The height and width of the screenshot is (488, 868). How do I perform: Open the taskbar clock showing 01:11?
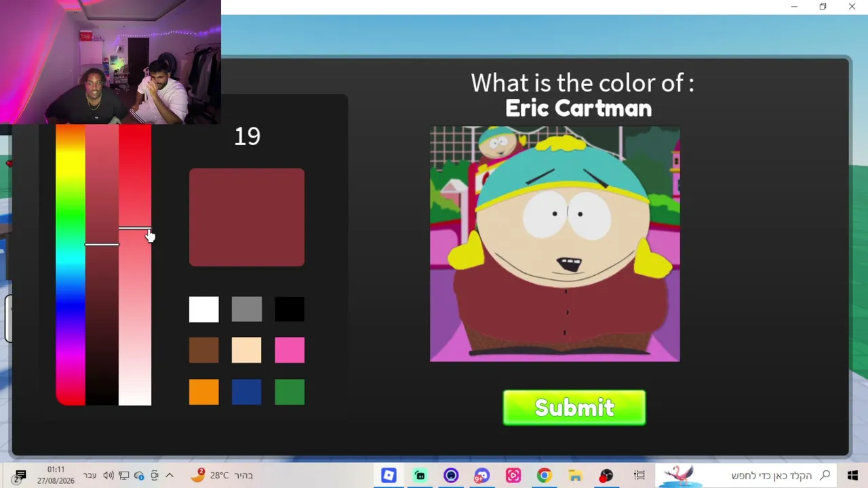(x=56, y=475)
